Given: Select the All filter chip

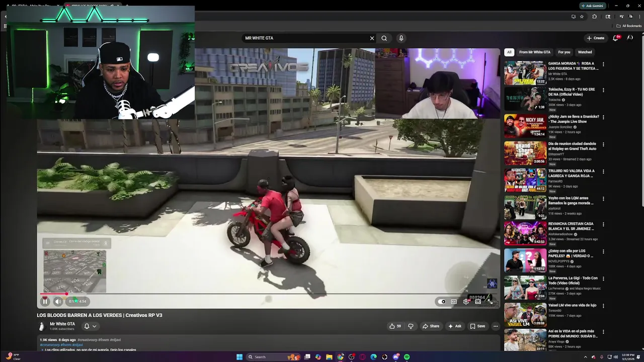Looking at the screenshot, I should [509, 52].
